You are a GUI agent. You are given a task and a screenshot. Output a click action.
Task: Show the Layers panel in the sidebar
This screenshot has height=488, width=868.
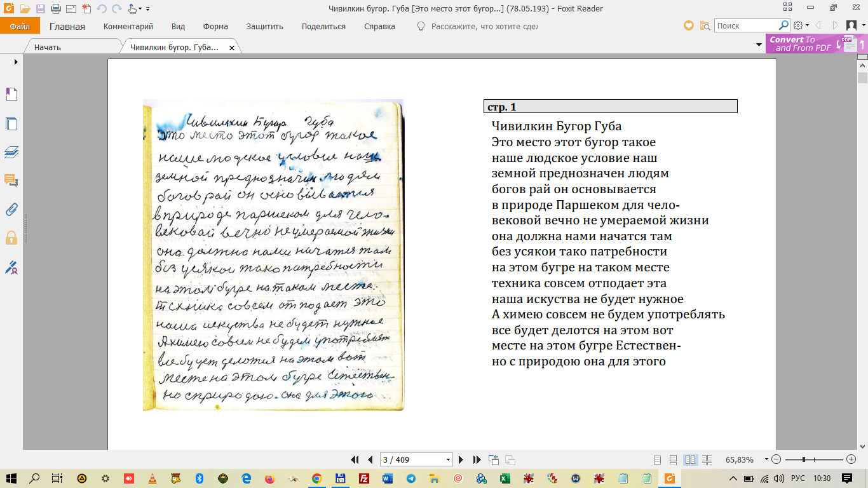pyautogui.click(x=11, y=152)
